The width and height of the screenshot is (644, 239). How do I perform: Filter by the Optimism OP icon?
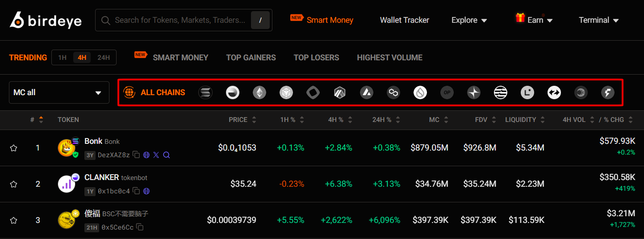coord(447,92)
